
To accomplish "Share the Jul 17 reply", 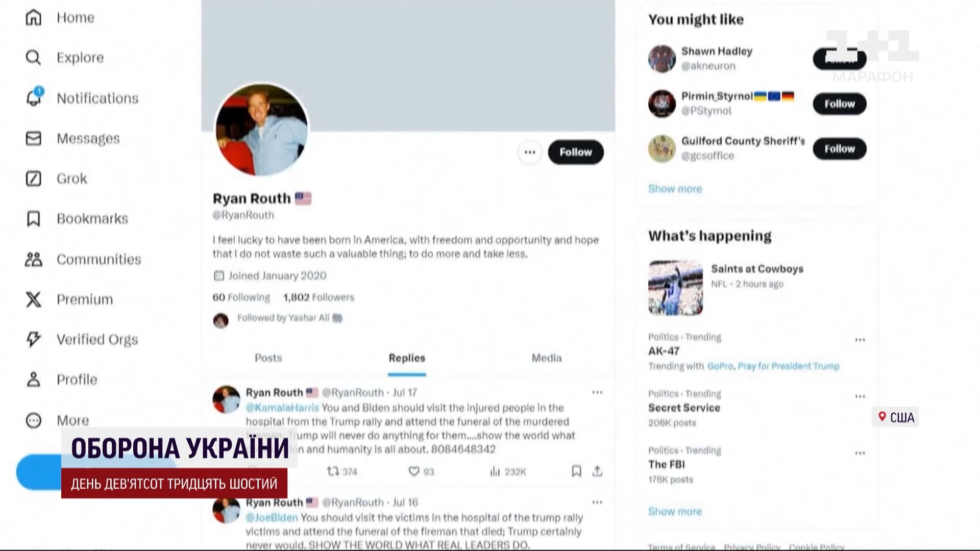I will (x=597, y=471).
